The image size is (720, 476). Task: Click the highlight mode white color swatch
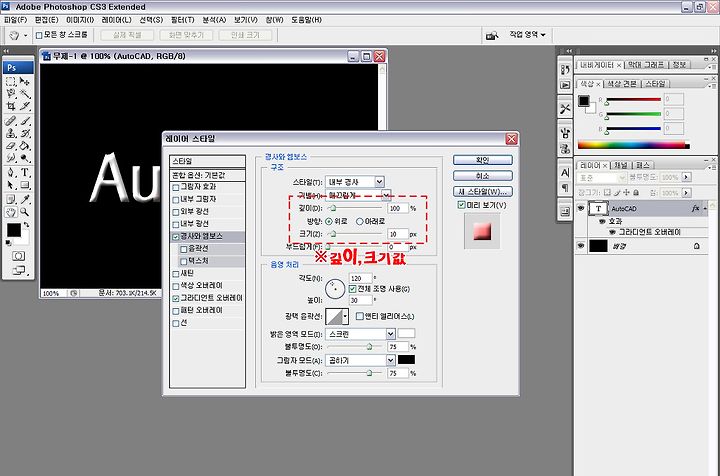[x=406, y=334]
